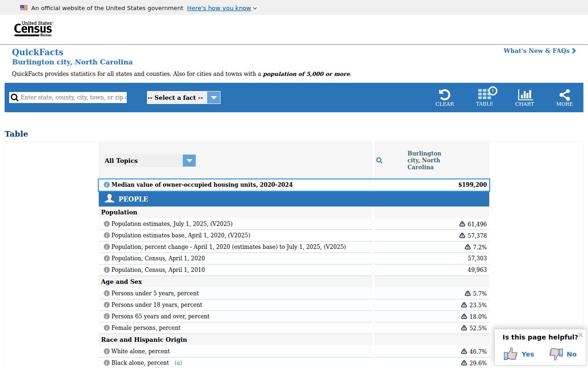Viewport: 588px width, 368px height.
Task: Click the PEOPLE section header
Action: click(294, 199)
